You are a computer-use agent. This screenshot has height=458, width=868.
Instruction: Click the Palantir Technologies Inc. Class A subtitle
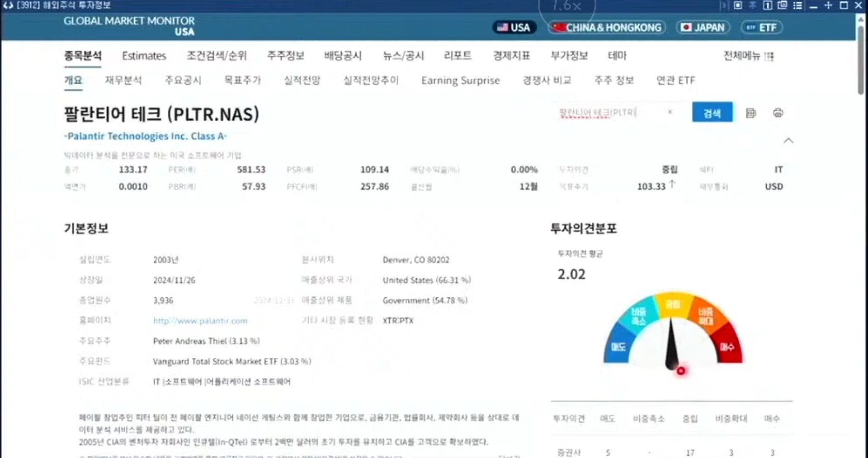click(x=145, y=136)
